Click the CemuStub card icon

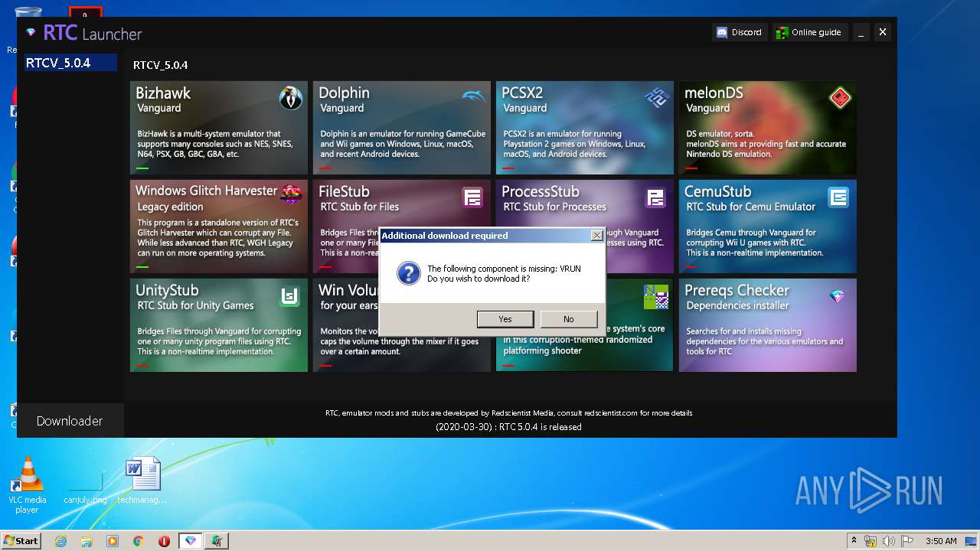coord(839,197)
